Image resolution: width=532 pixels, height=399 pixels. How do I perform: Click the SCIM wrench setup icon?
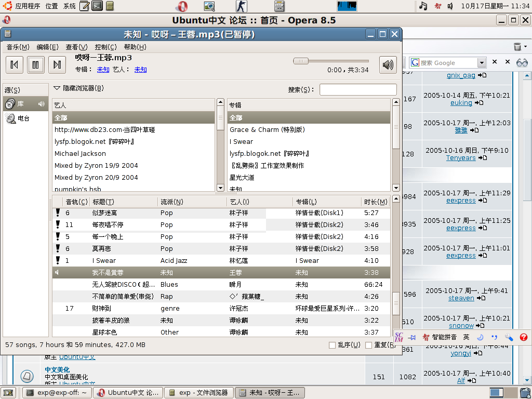[509, 337]
